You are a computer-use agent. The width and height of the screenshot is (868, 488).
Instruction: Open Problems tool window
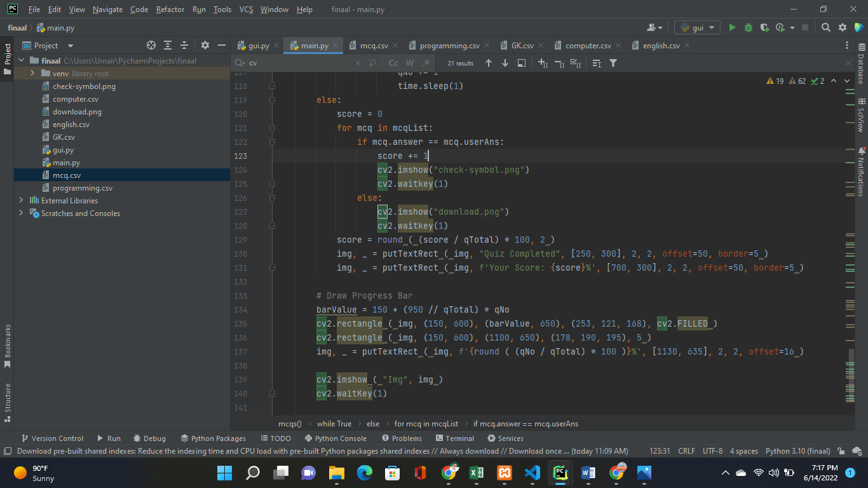pyautogui.click(x=402, y=438)
